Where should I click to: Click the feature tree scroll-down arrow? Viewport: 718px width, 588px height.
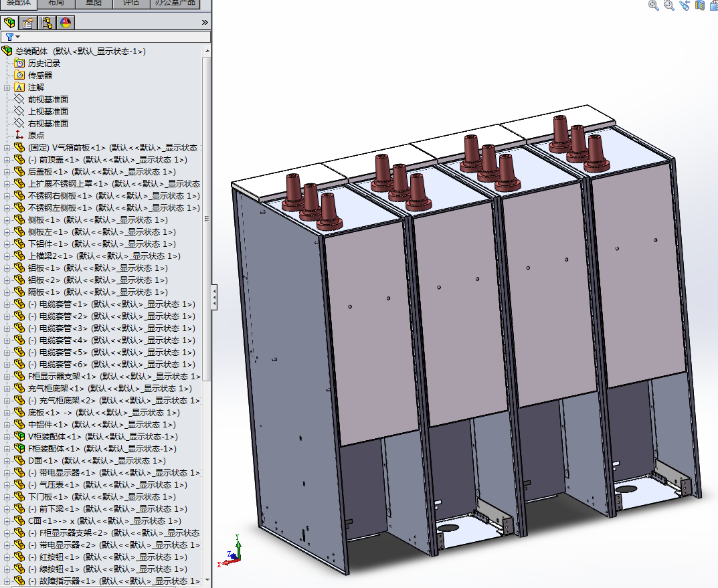(x=207, y=580)
